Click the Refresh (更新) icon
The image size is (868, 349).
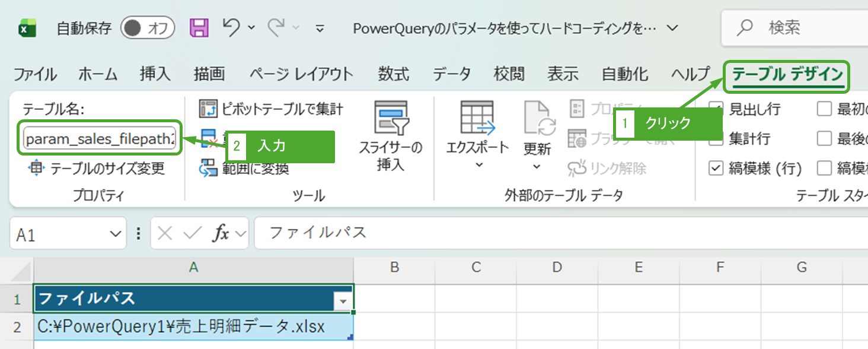tap(538, 118)
